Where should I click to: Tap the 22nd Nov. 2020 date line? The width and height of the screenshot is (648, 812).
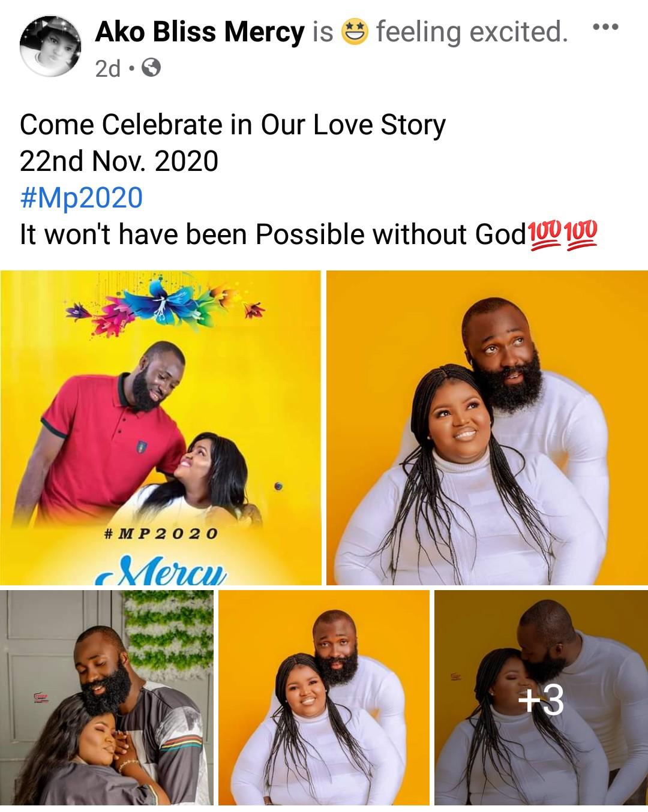point(119,161)
